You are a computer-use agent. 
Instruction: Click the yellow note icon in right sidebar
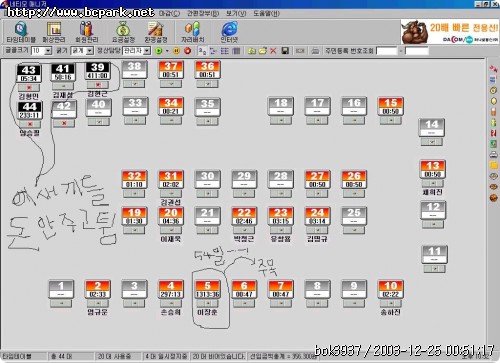click(494, 165)
